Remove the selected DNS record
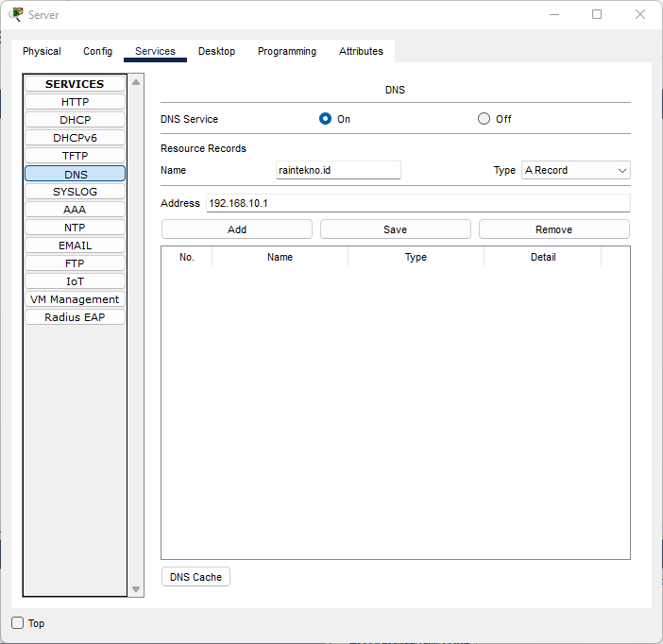The image size is (663, 644). [553, 229]
